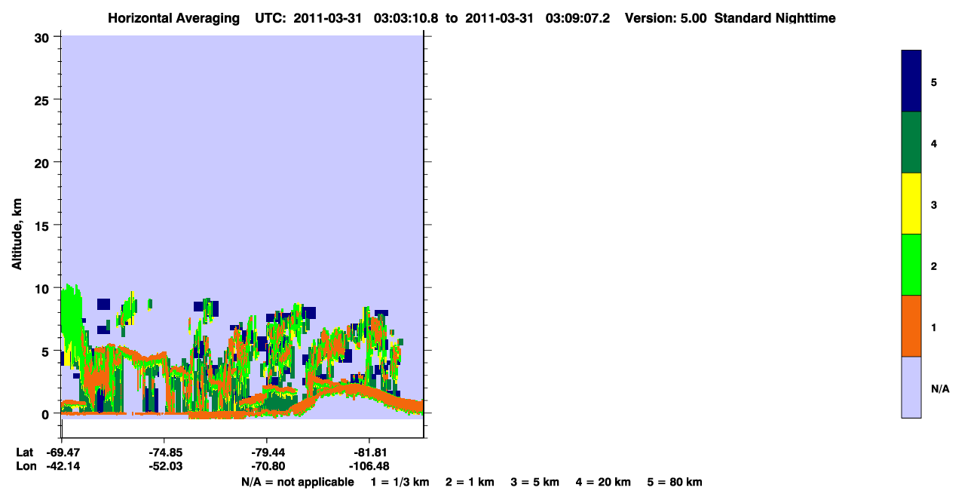Click the longitude value -106.48
The height and width of the screenshot is (503, 980).
[x=369, y=466]
